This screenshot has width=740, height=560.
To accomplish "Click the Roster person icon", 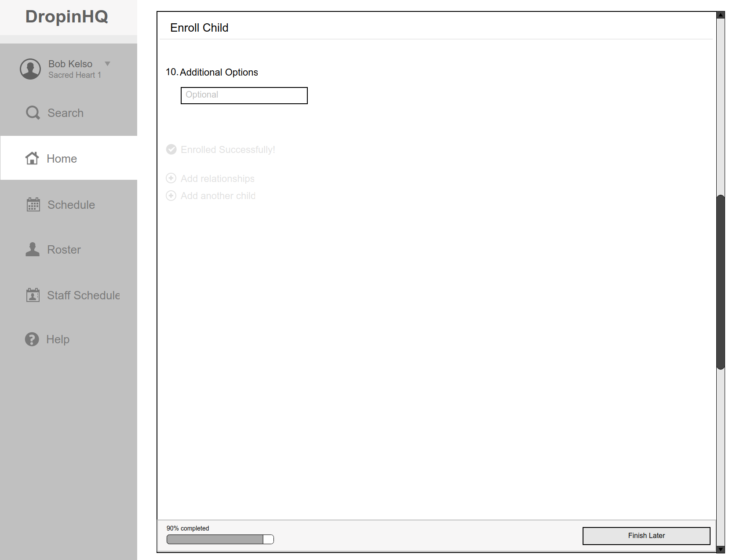I will pos(33,249).
